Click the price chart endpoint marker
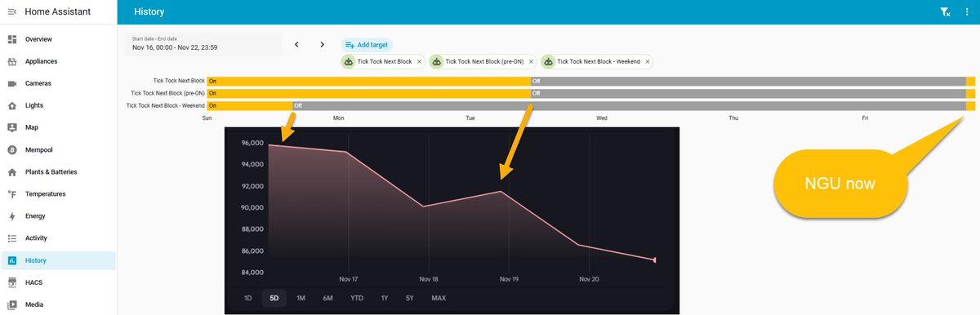 click(x=655, y=260)
